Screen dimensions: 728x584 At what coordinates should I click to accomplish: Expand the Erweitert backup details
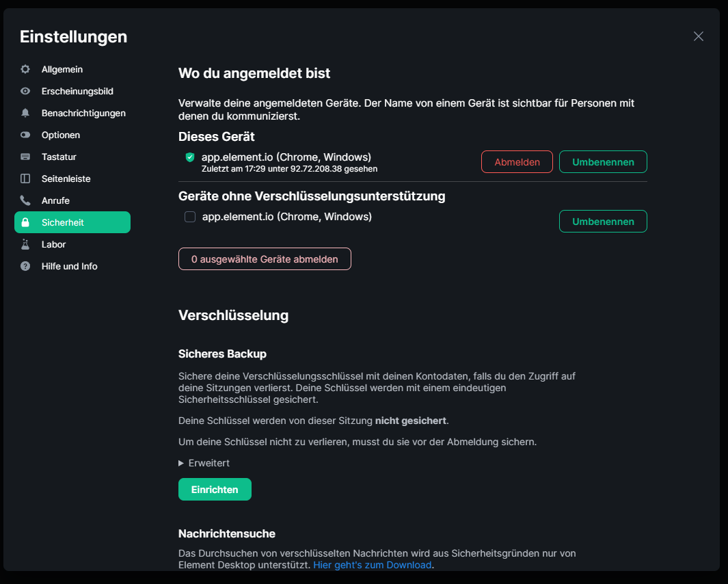(x=204, y=463)
